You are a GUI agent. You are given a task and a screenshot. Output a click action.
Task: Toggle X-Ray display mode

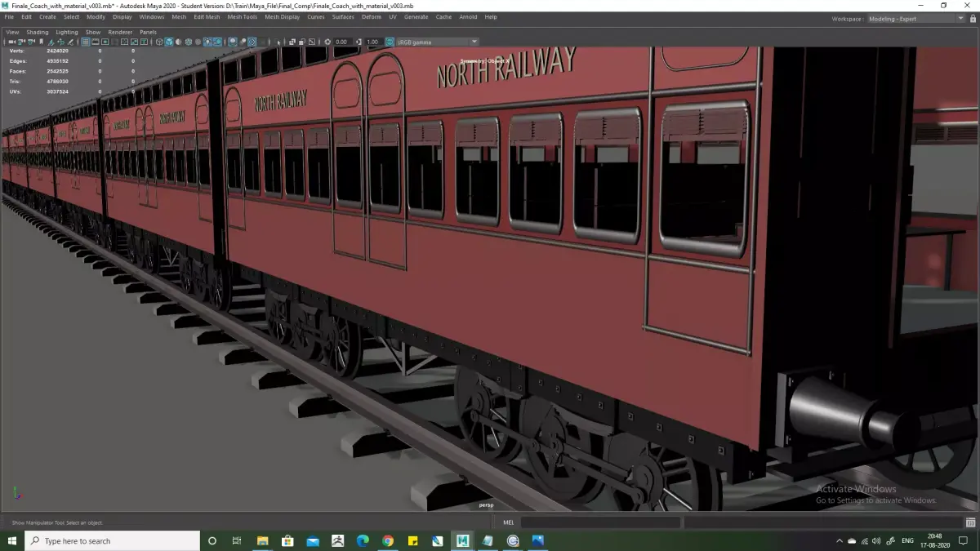[292, 42]
